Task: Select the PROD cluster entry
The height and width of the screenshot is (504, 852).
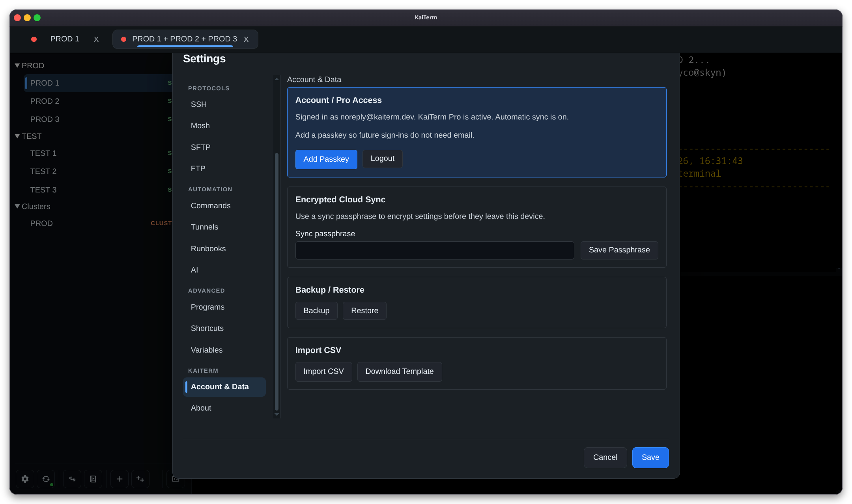Action: (x=98, y=223)
